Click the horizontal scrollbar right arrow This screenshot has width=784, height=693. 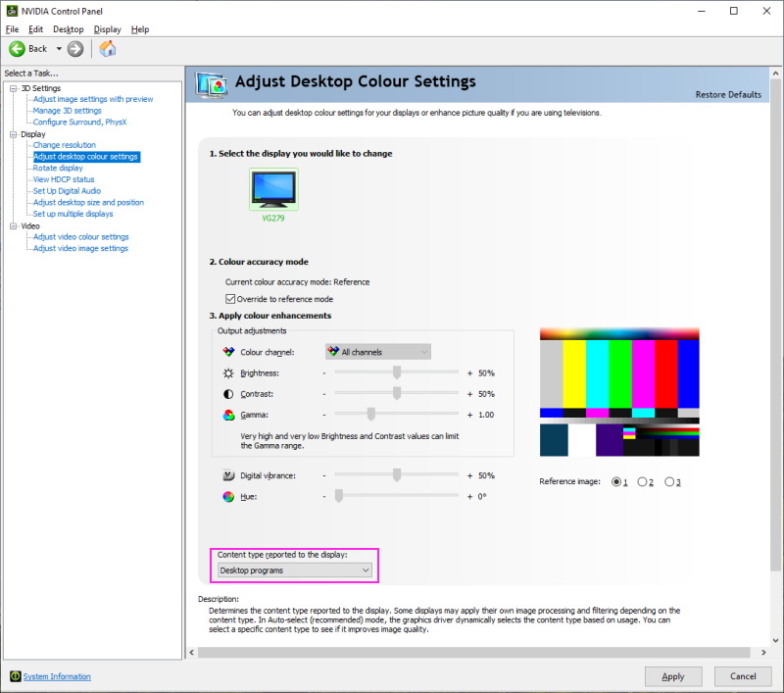click(763, 653)
